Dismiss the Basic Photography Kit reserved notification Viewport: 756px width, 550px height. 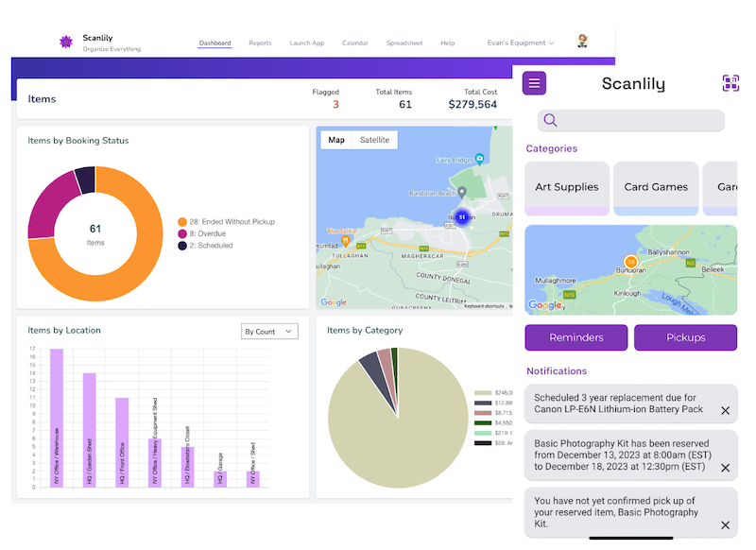(x=725, y=468)
